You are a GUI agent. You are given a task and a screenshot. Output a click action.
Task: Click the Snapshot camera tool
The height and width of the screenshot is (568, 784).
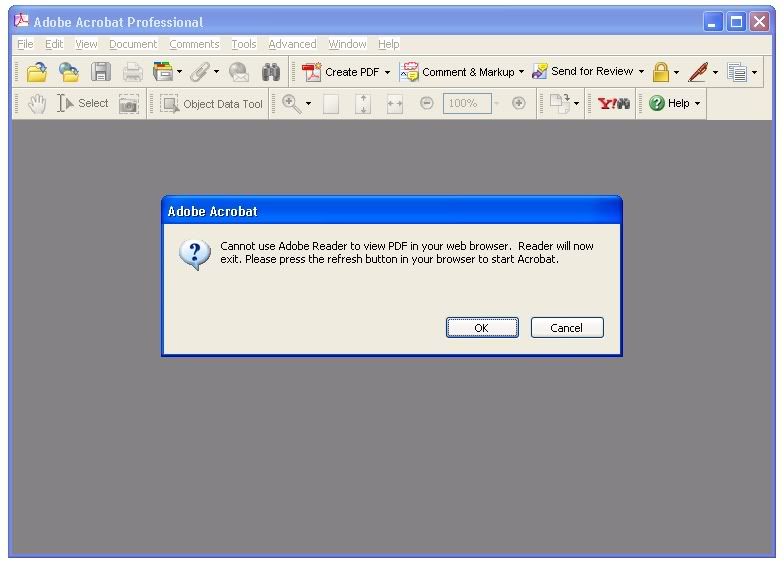[128, 104]
